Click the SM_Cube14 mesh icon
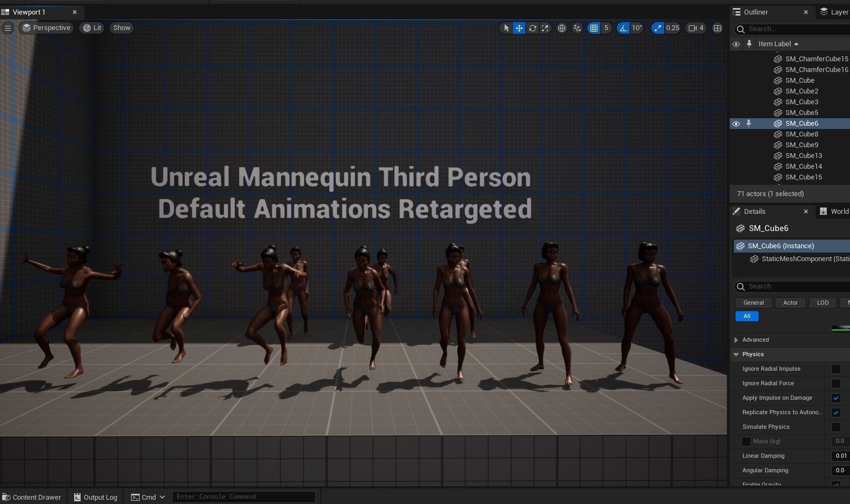 coord(777,167)
